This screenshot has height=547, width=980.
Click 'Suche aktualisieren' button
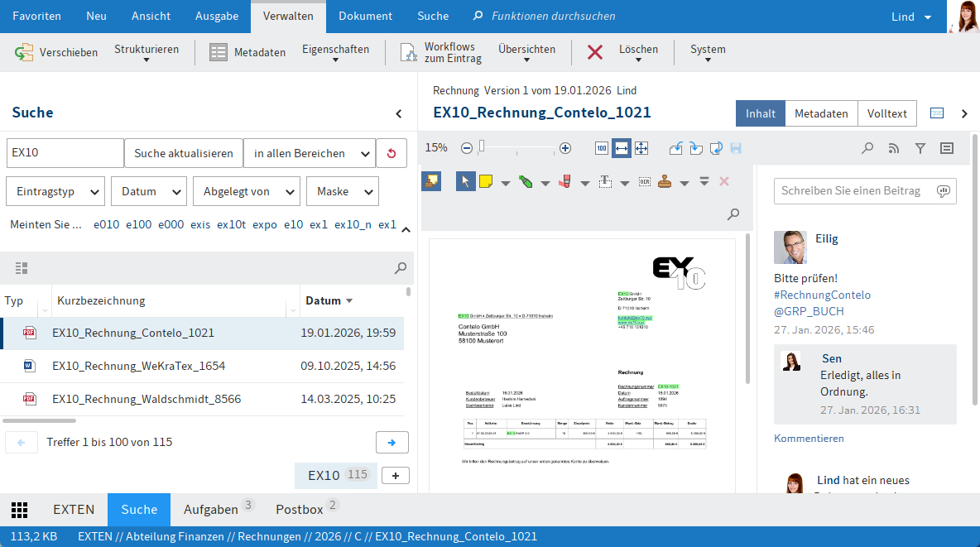click(184, 153)
